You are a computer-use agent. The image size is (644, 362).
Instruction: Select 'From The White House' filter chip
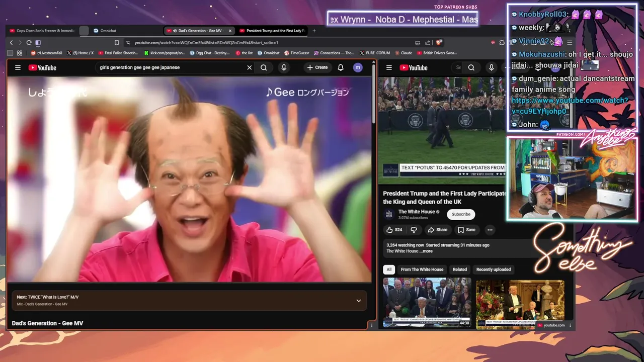click(x=422, y=269)
